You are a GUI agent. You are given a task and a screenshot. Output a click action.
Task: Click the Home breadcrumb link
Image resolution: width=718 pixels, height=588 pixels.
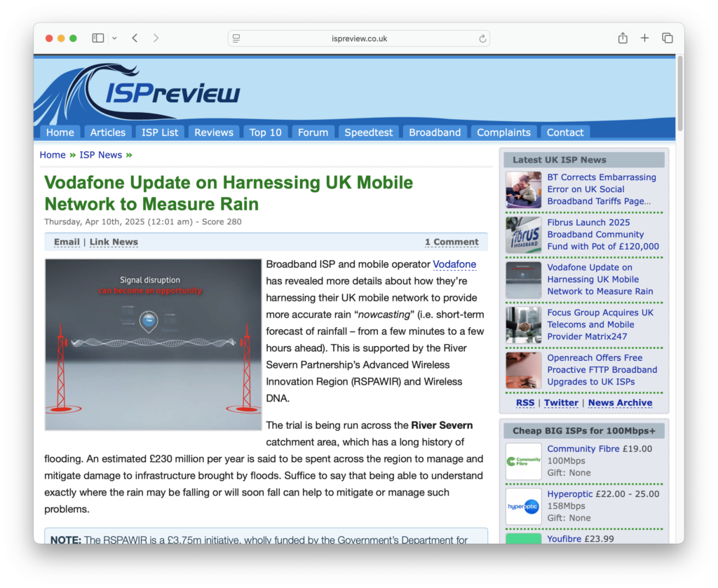pyautogui.click(x=53, y=155)
